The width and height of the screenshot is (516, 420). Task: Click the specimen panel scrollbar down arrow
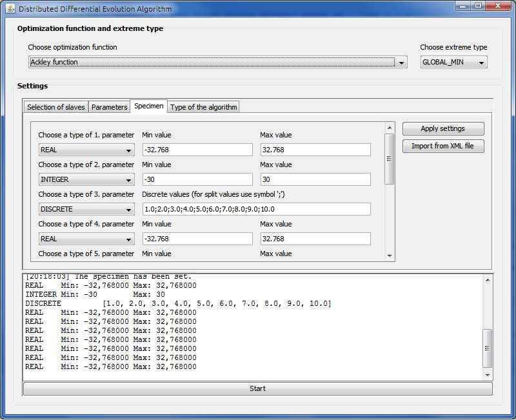390,255
